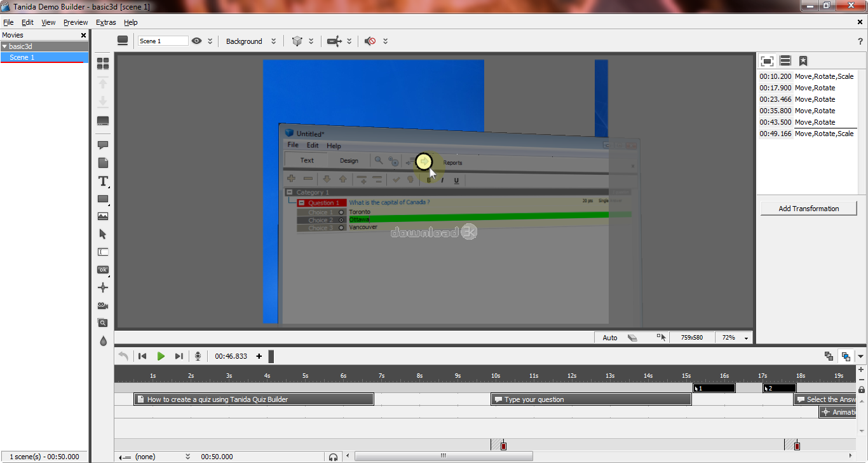Toggle the blue overlapping layers mode
This screenshot has height=463, width=868.
tap(846, 356)
